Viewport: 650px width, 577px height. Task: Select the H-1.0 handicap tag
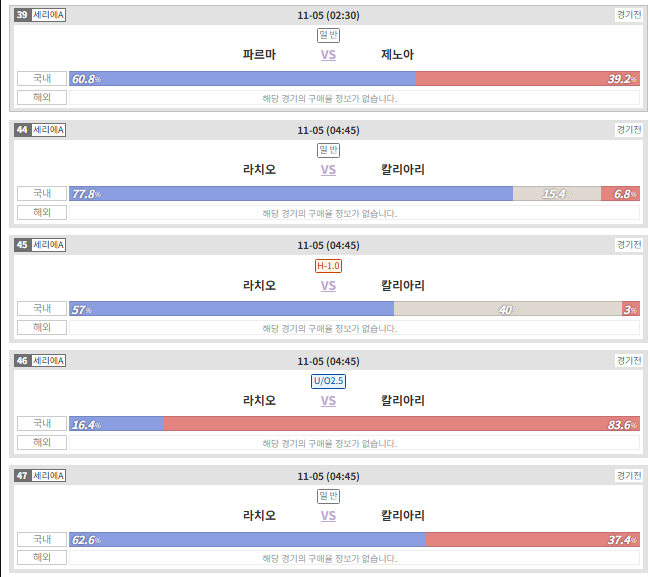[328, 266]
